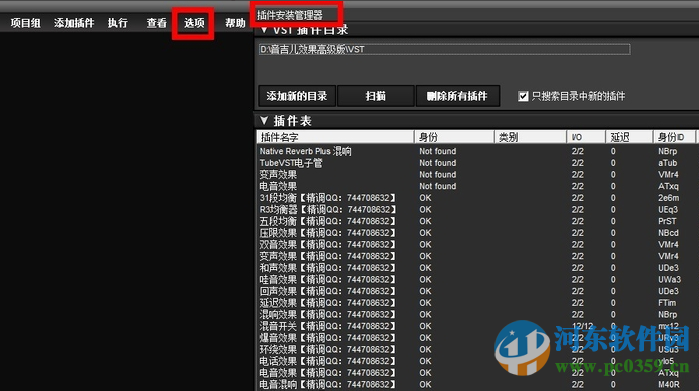Sort by 插件名字 column header
699x391 pixels.
335,137
